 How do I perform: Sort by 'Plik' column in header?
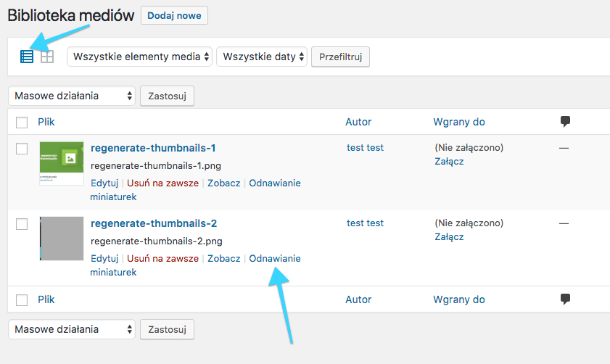pos(46,122)
